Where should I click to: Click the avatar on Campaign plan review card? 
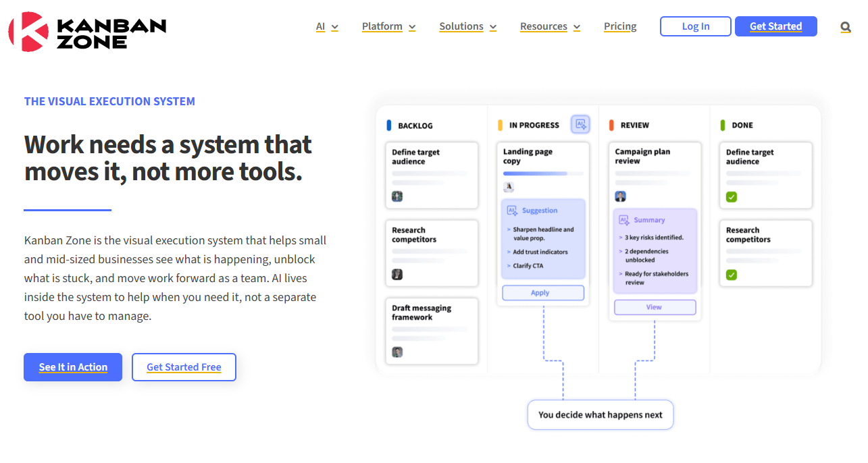[x=620, y=196]
